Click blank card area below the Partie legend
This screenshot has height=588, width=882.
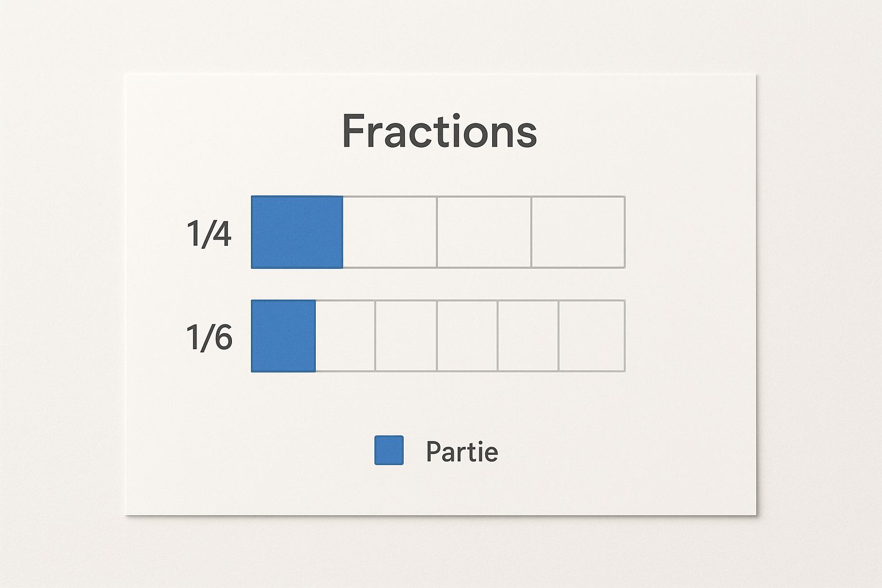tap(440, 490)
